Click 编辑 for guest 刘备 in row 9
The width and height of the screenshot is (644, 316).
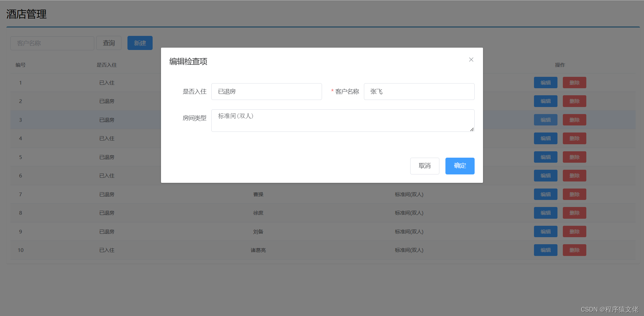coord(545,231)
